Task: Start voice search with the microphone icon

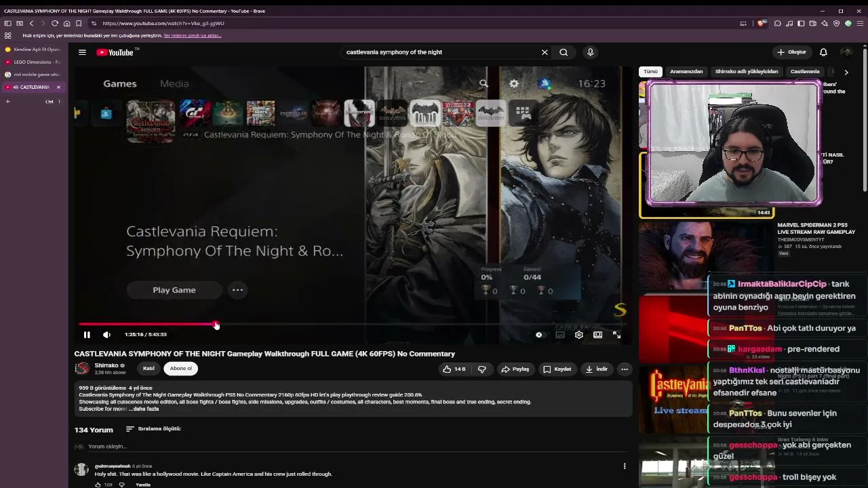Action: [x=590, y=52]
